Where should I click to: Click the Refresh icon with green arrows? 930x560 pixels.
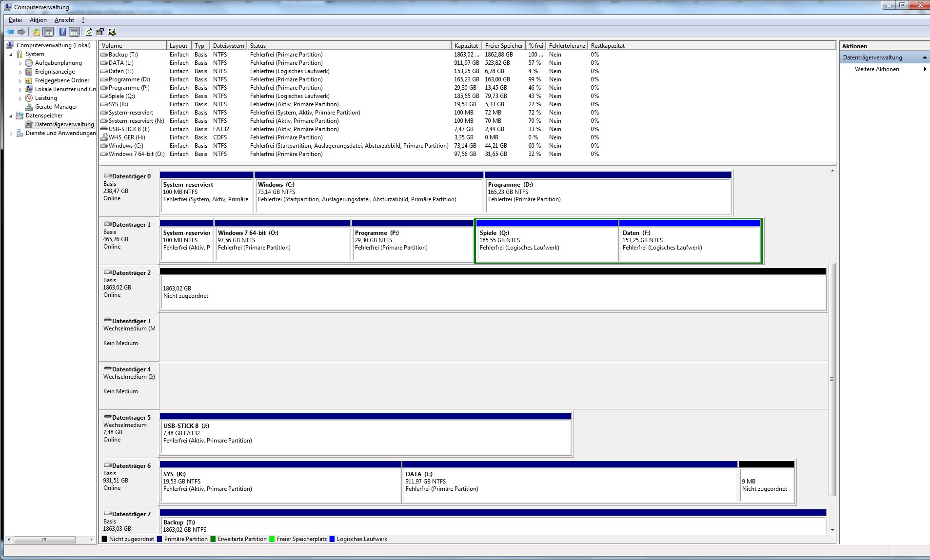89,32
